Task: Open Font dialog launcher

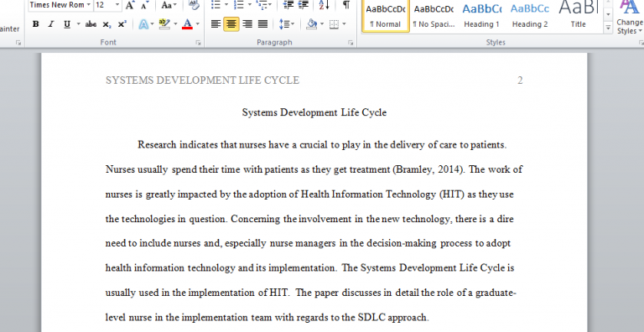Action: pos(199,43)
